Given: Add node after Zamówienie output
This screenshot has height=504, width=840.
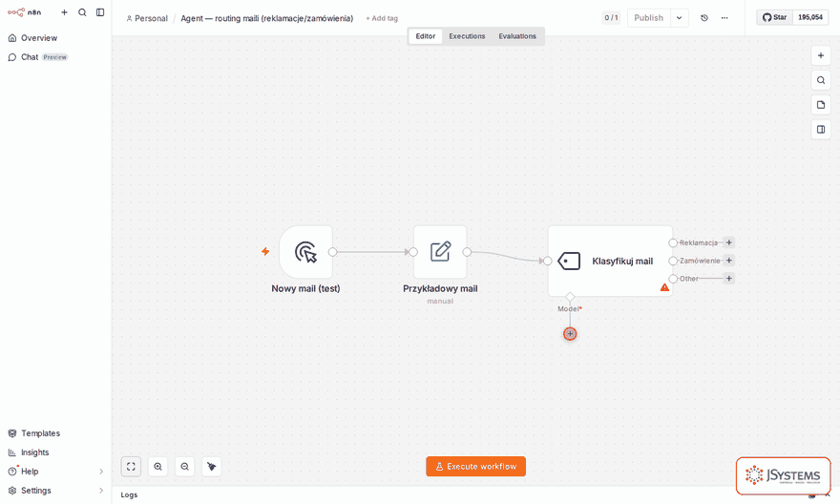Looking at the screenshot, I should 728,261.
